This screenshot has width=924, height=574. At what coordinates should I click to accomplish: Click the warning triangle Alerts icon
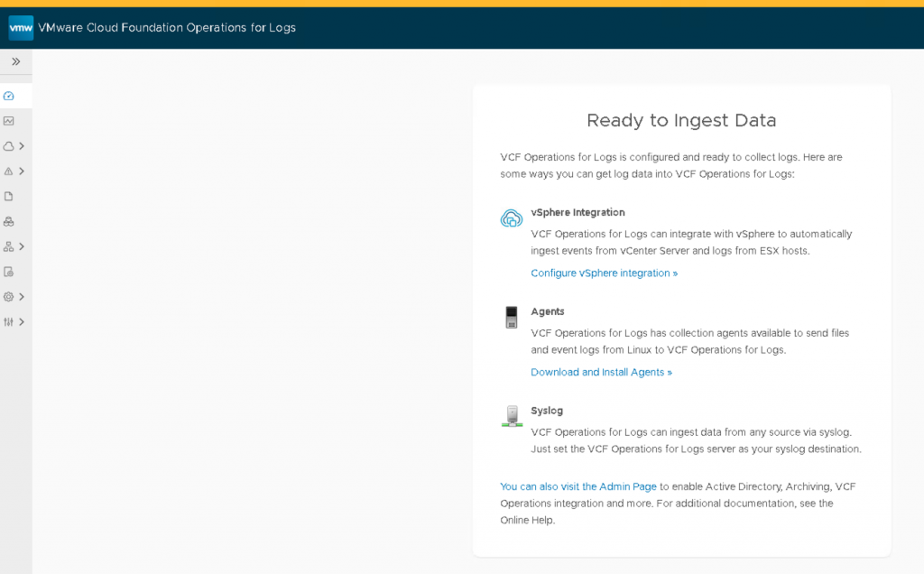(x=9, y=171)
